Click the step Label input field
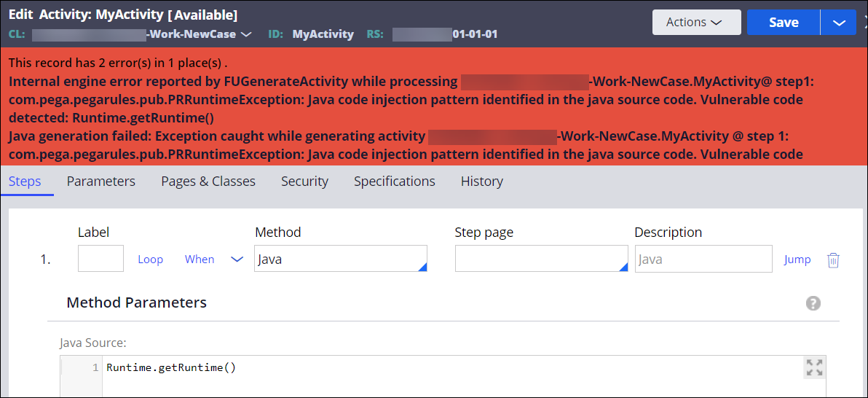Image resolution: width=868 pixels, height=398 pixels. 100,259
